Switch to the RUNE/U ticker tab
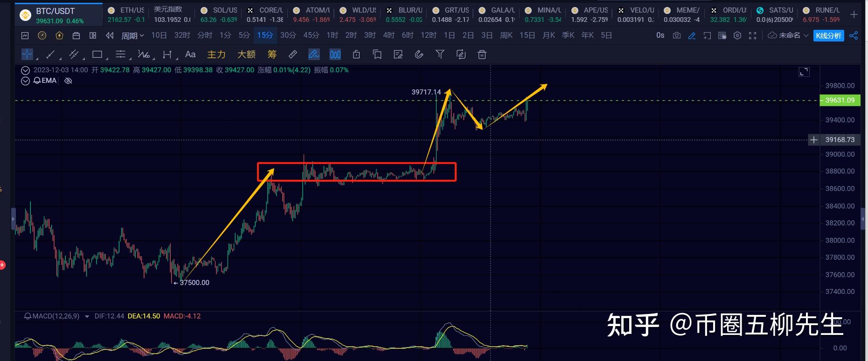This screenshot has width=868, height=361. pyautogui.click(x=821, y=15)
